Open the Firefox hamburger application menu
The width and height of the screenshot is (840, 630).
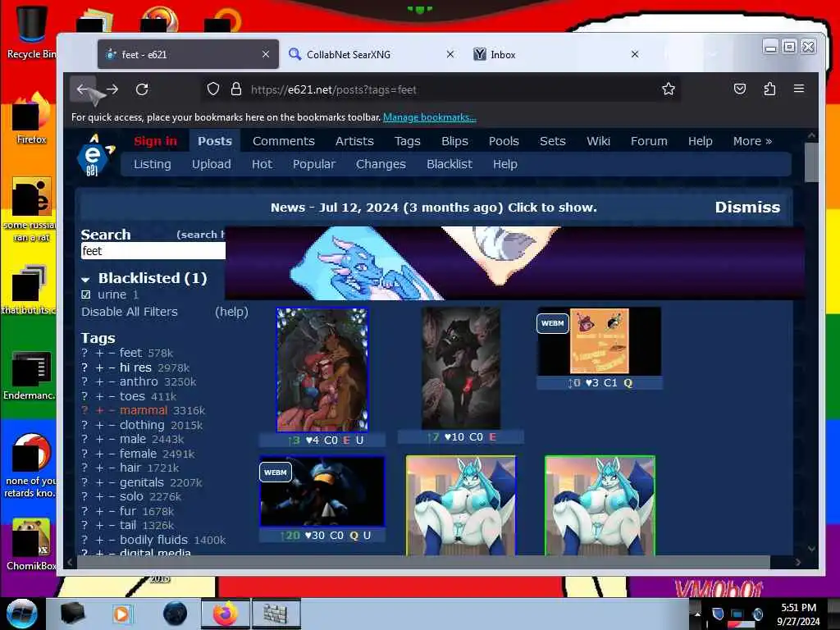[x=799, y=89]
